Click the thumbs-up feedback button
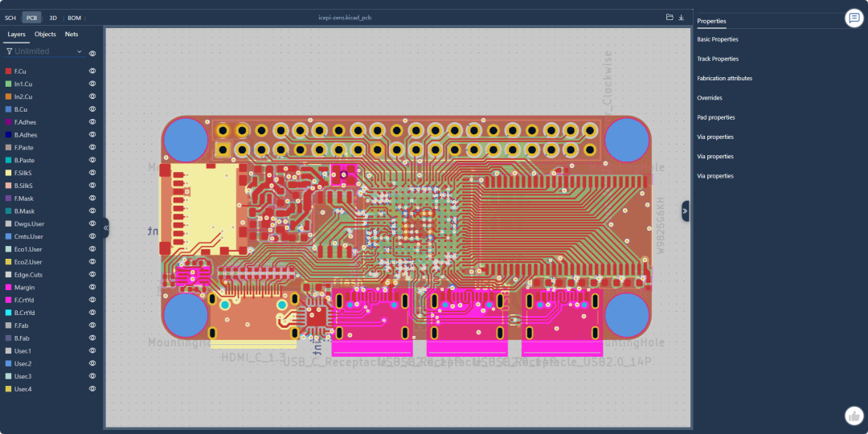868x434 pixels. click(854, 416)
